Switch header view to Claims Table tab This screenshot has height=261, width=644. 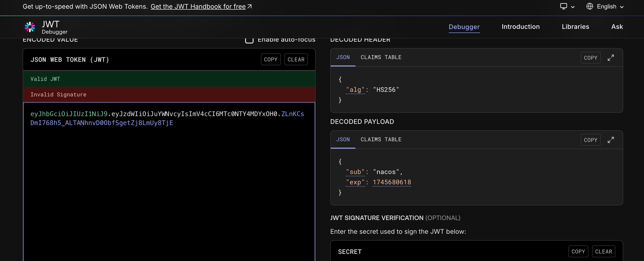click(381, 57)
